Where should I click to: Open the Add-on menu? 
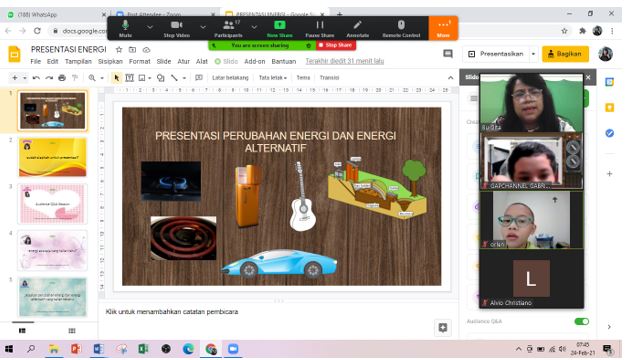click(x=254, y=61)
